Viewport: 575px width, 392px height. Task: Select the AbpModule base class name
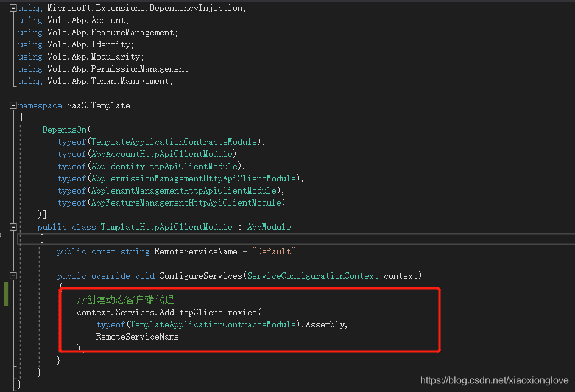269,226
